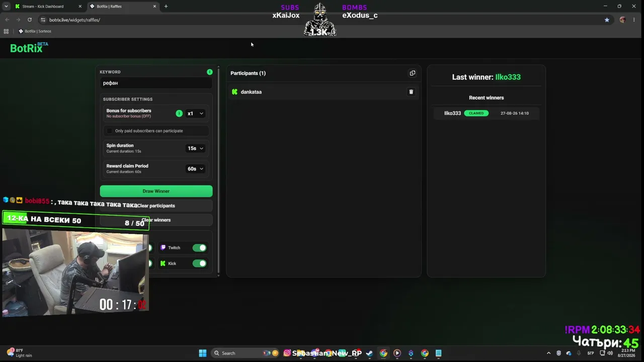Go forward in browser history
This screenshot has height=362, width=644.
[18, 20]
